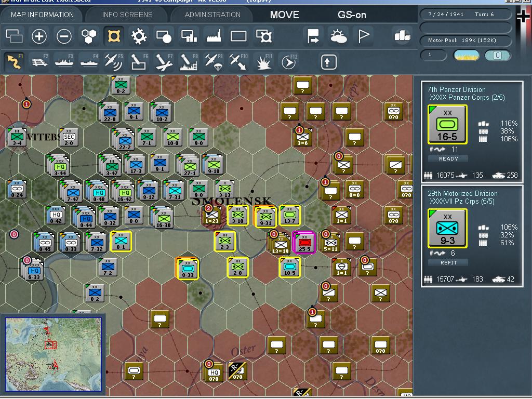Select the 13-7 panzer unit on map

tap(289, 215)
